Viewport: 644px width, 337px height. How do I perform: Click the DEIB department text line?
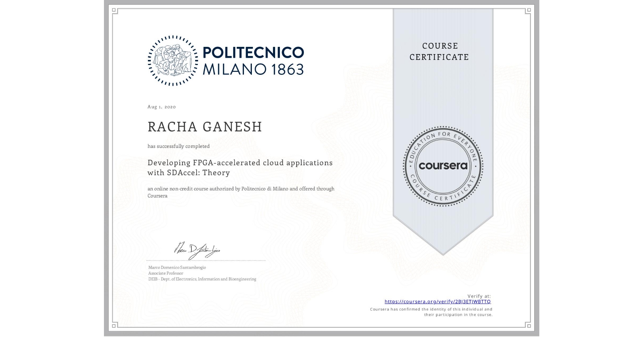point(202,279)
